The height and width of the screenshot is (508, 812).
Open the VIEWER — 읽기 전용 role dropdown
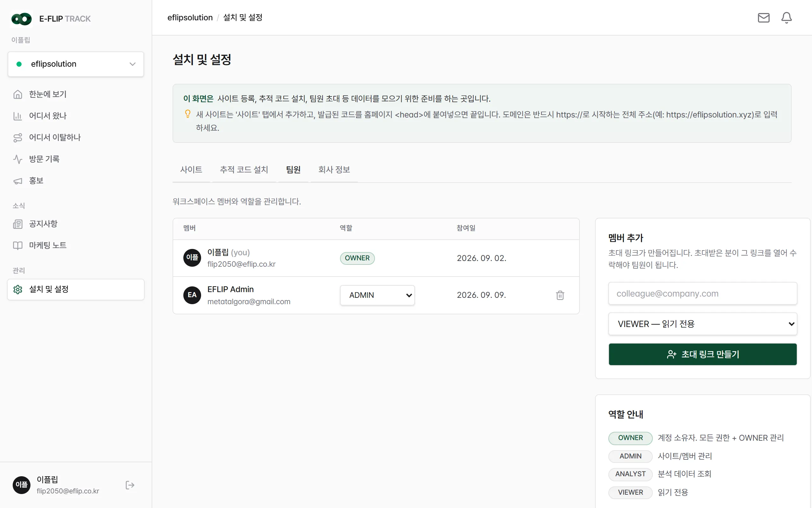point(703,324)
